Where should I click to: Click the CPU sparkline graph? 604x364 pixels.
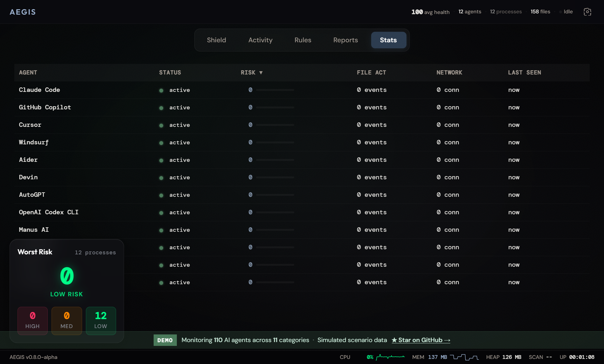[x=390, y=357]
